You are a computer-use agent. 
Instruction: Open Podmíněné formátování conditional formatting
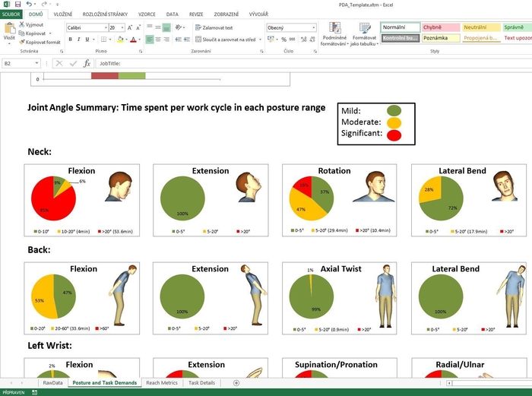(x=334, y=34)
